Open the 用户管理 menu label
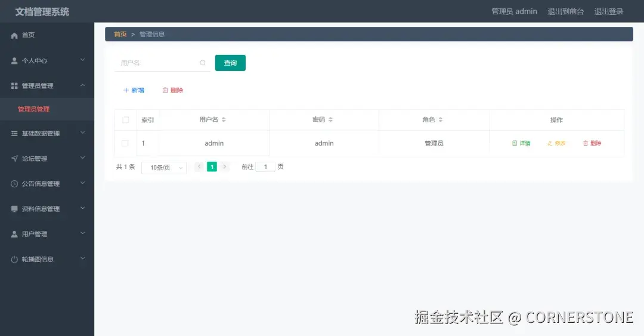The height and width of the screenshot is (336, 644). 35,235
